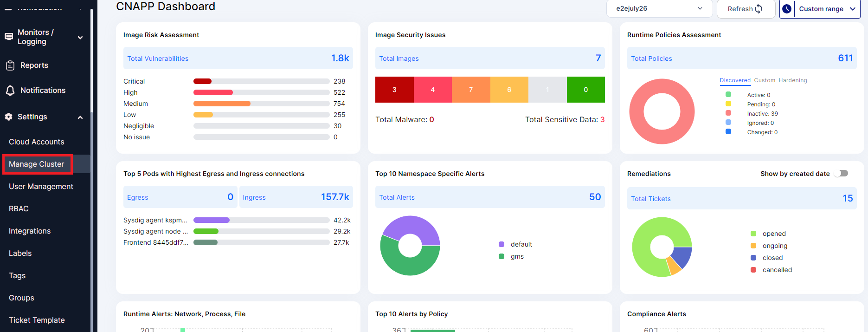Click the dark red critical images block
The image size is (868, 332).
pos(394,90)
